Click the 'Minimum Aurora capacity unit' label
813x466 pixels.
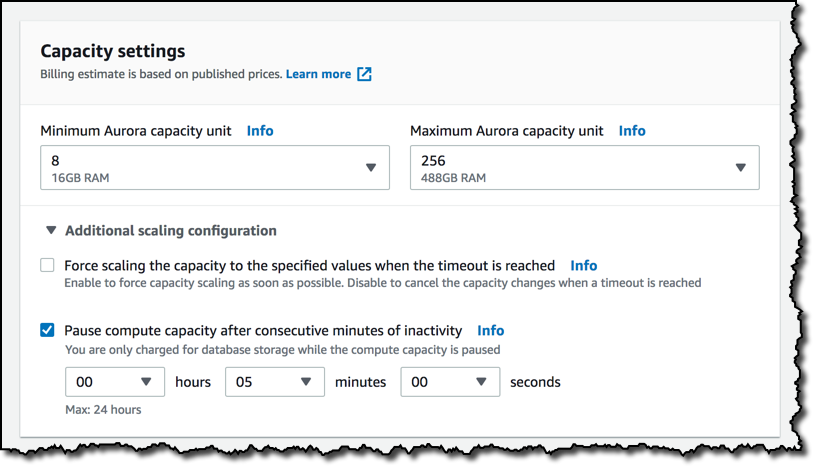point(136,131)
